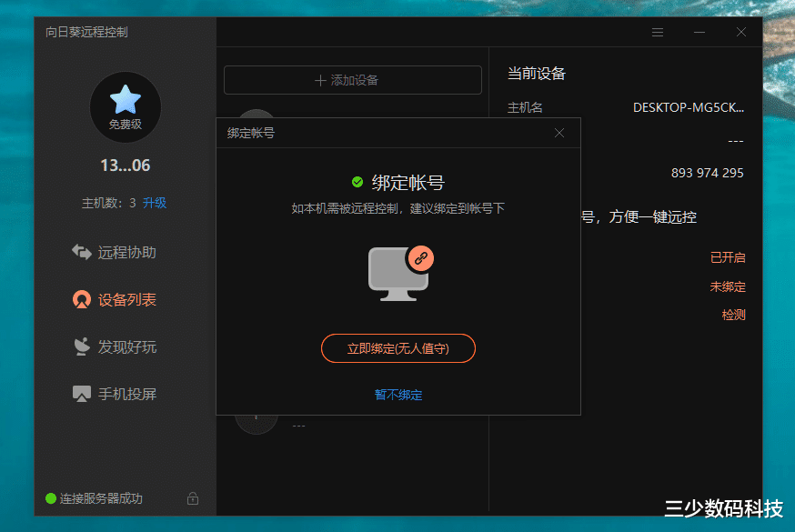Click the blue star free-tier avatar
The height and width of the screenshot is (532, 795).
(x=126, y=107)
